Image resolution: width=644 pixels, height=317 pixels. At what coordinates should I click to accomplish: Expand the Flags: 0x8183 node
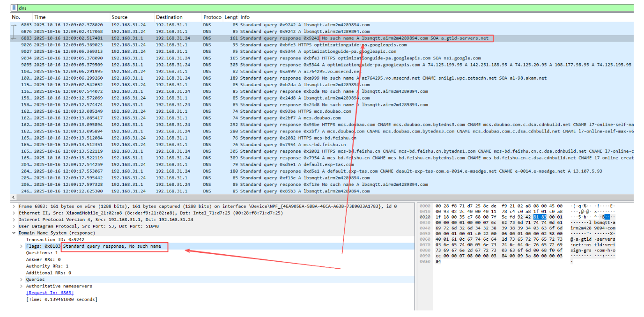pyautogui.click(x=21, y=246)
